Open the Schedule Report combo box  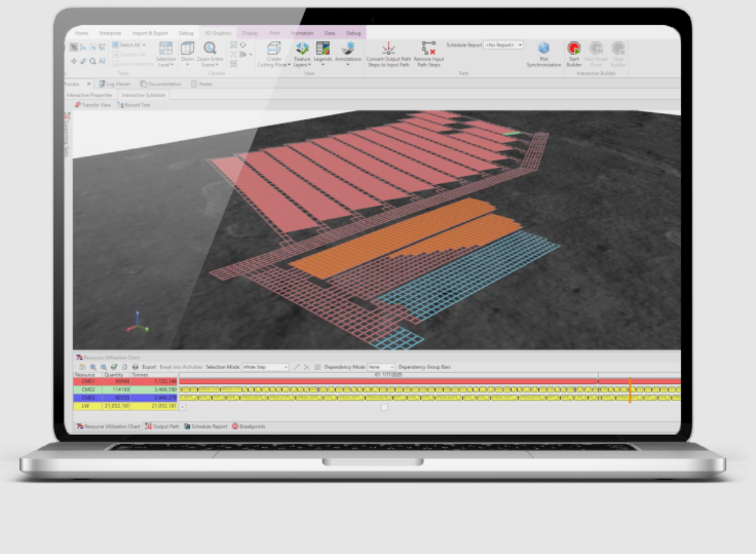coord(503,45)
